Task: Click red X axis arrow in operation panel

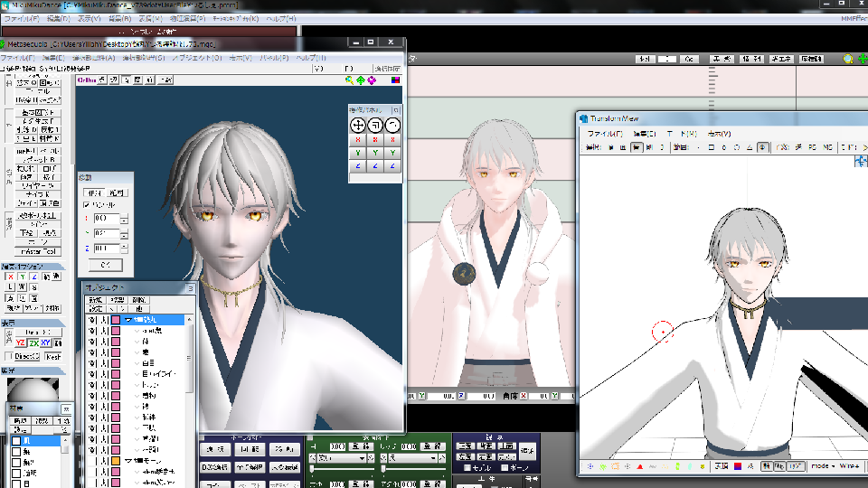Action: point(358,139)
